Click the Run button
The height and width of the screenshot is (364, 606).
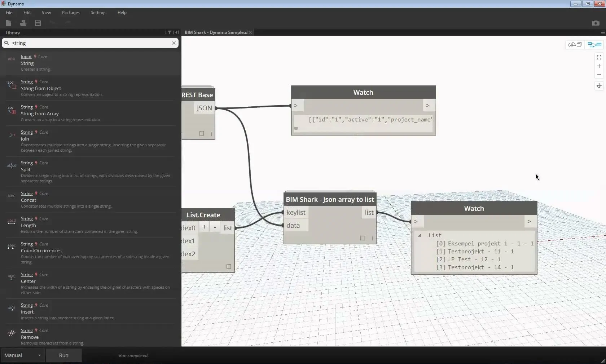pyautogui.click(x=64, y=355)
